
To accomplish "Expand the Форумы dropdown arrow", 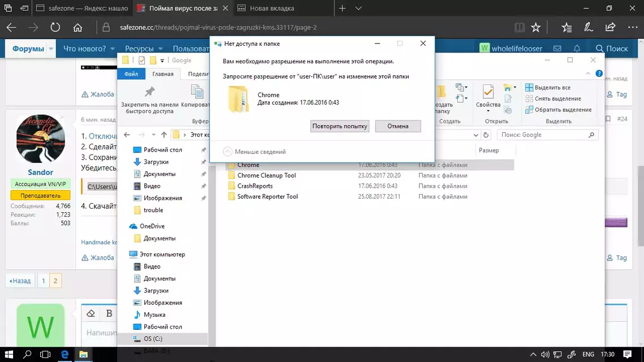I will [51, 49].
